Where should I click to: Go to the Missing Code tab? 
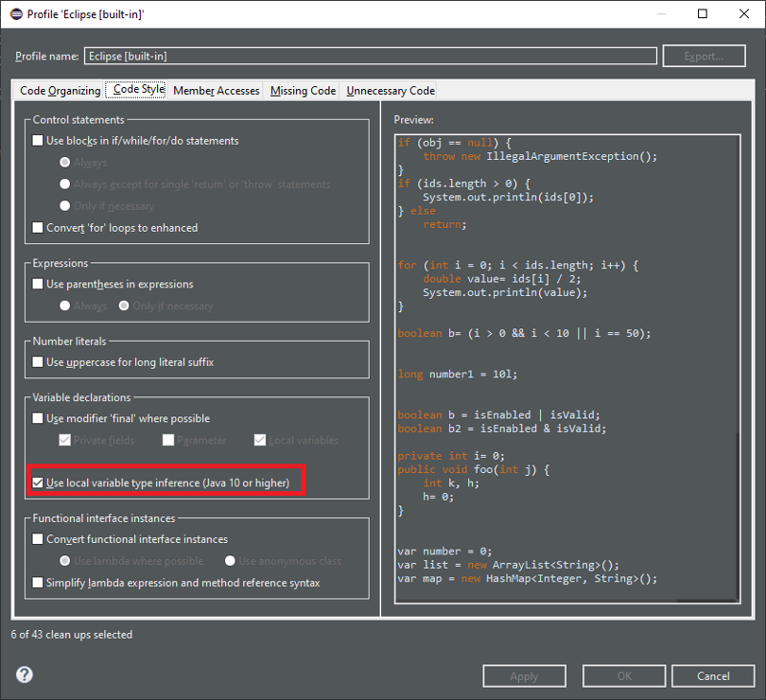click(303, 90)
